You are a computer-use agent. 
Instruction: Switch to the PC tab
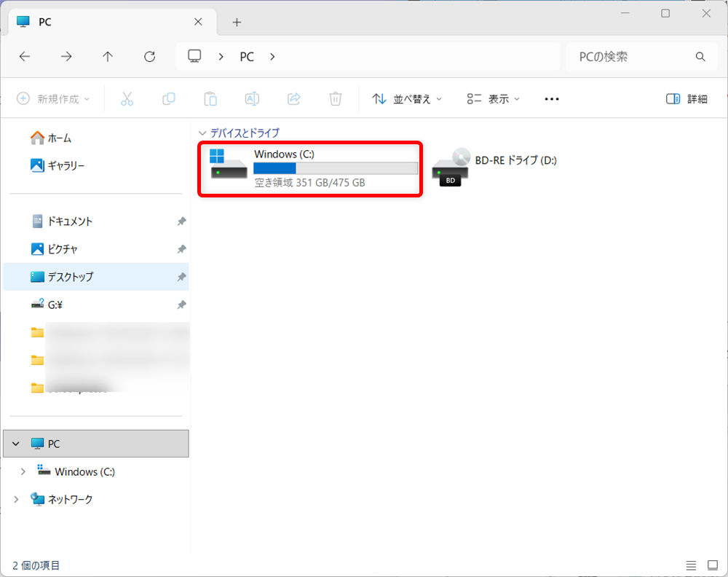tap(44, 22)
